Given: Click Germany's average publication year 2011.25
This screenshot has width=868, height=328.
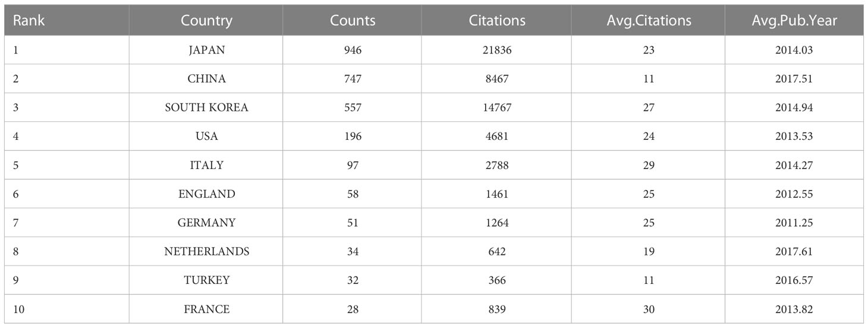Looking at the screenshot, I should pos(794,223).
